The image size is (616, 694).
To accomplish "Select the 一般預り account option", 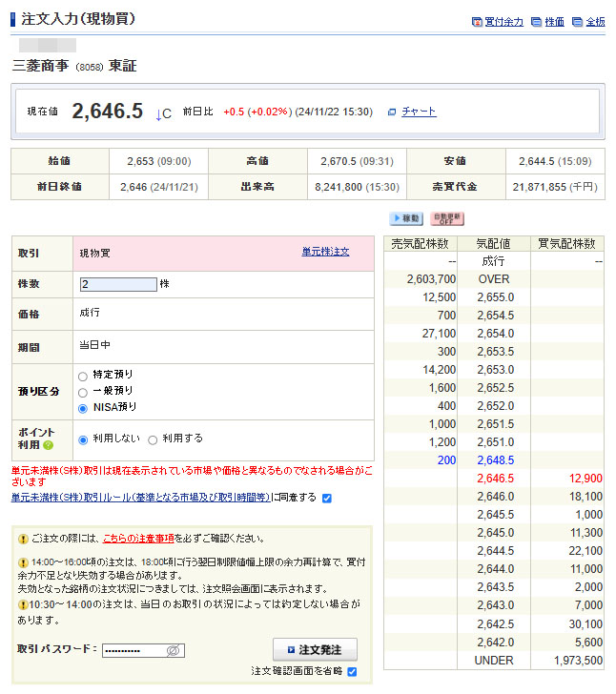I will point(83,391).
